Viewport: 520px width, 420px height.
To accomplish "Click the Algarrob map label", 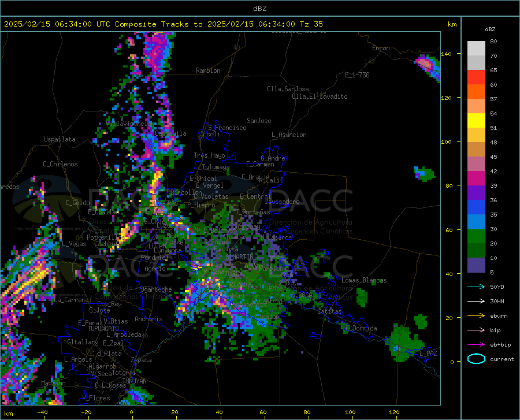I will click(102, 366).
